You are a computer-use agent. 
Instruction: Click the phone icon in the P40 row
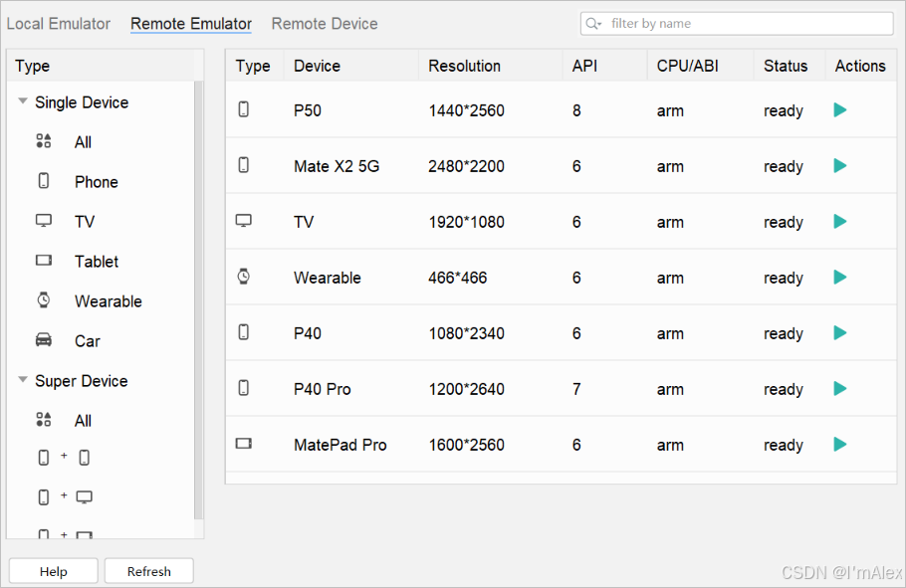click(x=244, y=332)
